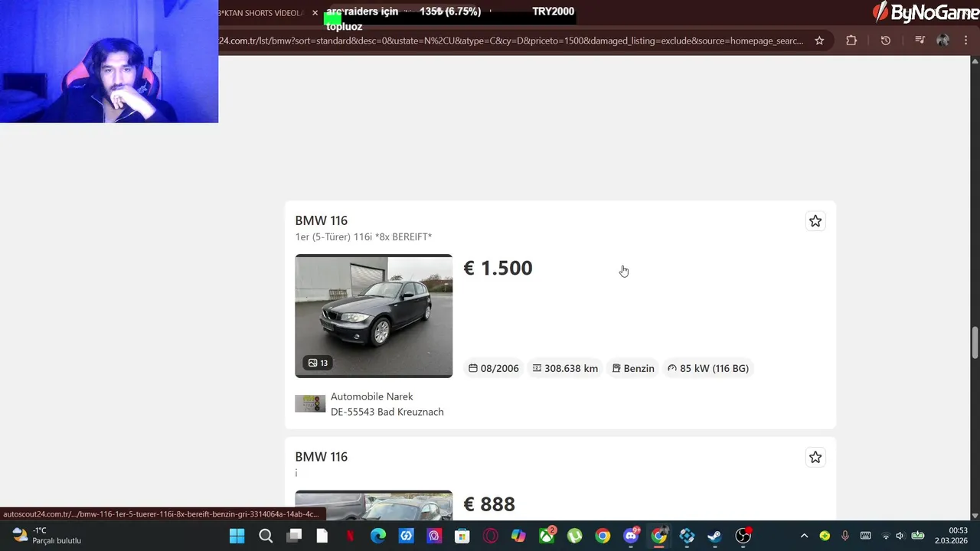Image resolution: width=980 pixels, height=551 pixels.
Task: Click the microphone tray icon
Action: click(x=845, y=536)
